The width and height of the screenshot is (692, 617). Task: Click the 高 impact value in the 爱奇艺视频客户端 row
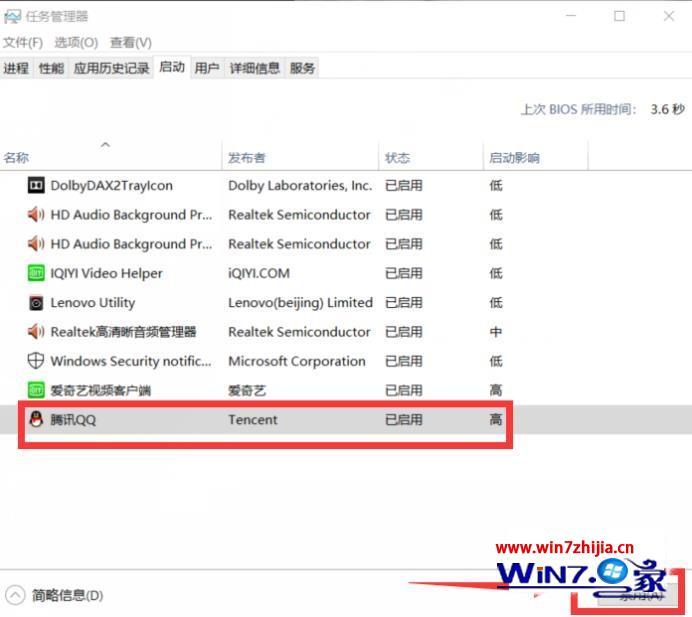[496, 391]
